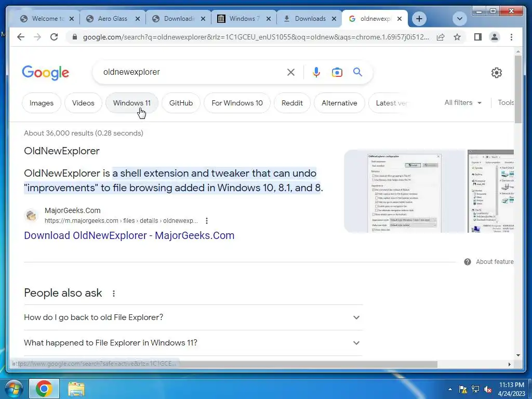Start voice search with microphone icon
Image resolution: width=532 pixels, height=399 pixels.
[x=316, y=72]
